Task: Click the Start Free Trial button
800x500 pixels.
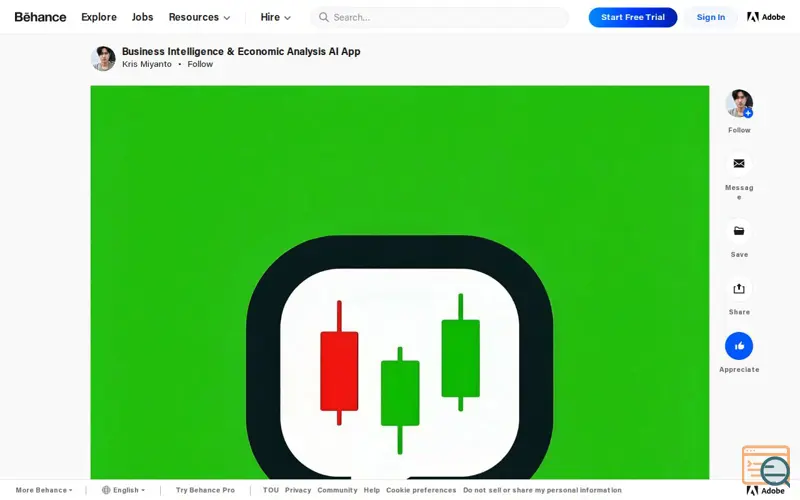Action: [x=633, y=17]
